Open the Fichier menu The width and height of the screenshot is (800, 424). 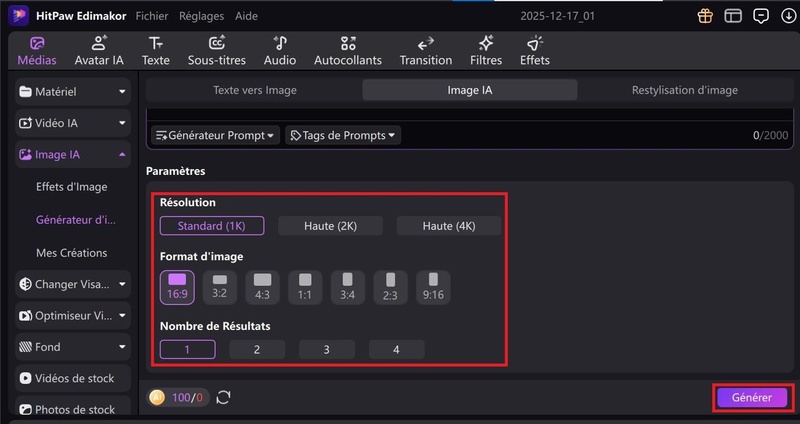point(152,16)
